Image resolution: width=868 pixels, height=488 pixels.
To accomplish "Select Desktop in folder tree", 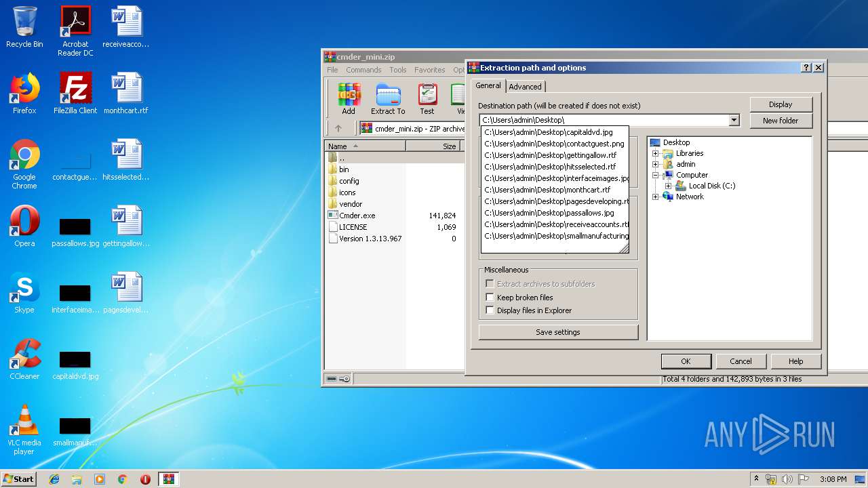I will pyautogui.click(x=676, y=142).
